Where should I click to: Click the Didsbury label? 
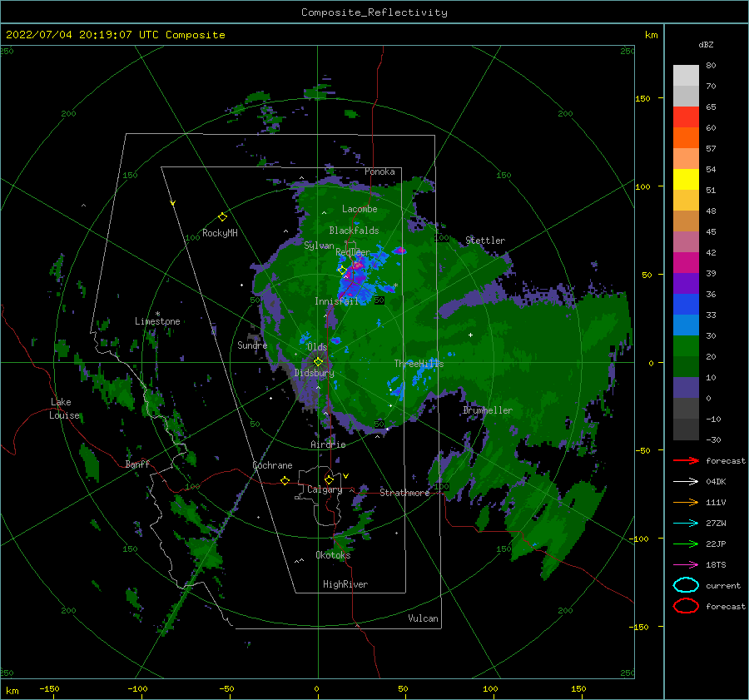pos(315,373)
